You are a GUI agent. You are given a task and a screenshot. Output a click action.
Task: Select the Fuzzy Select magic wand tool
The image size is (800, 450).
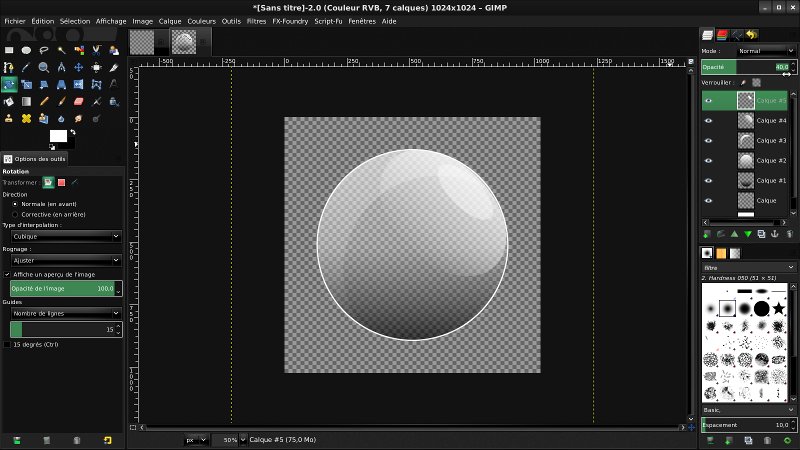(61, 50)
